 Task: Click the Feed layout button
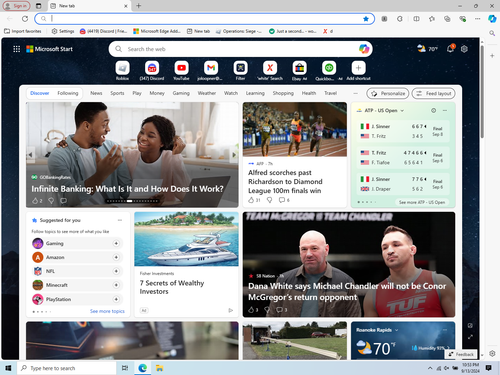[433, 94]
